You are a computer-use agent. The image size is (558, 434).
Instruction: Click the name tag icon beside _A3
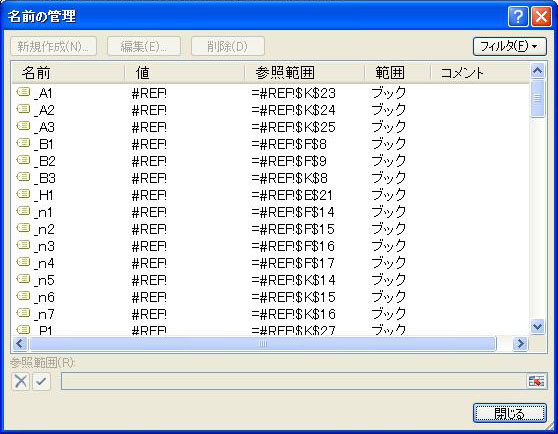[23, 126]
